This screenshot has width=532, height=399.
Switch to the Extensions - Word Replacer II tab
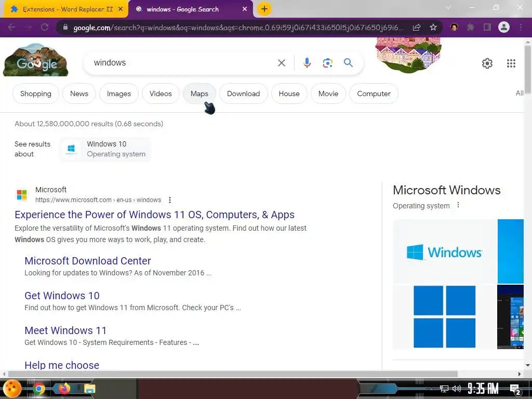click(64, 9)
